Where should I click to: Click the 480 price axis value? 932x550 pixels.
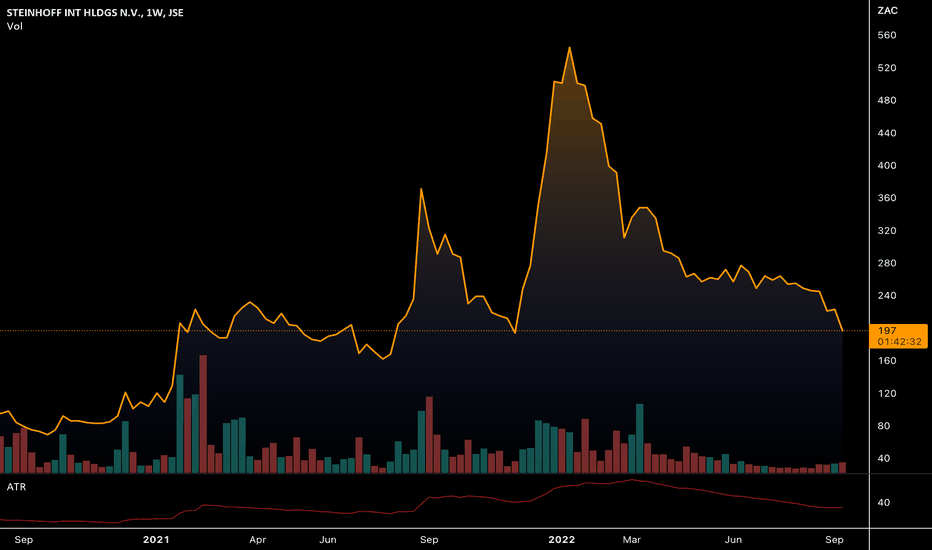[x=887, y=100]
